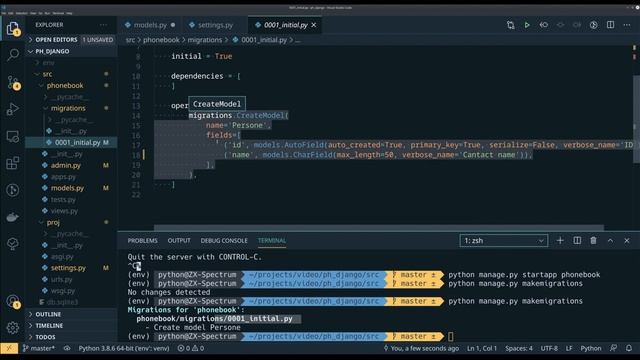This screenshot has width=640, height=360.
Task: Open the Output panel tab
Action: (x=179, y=240)
